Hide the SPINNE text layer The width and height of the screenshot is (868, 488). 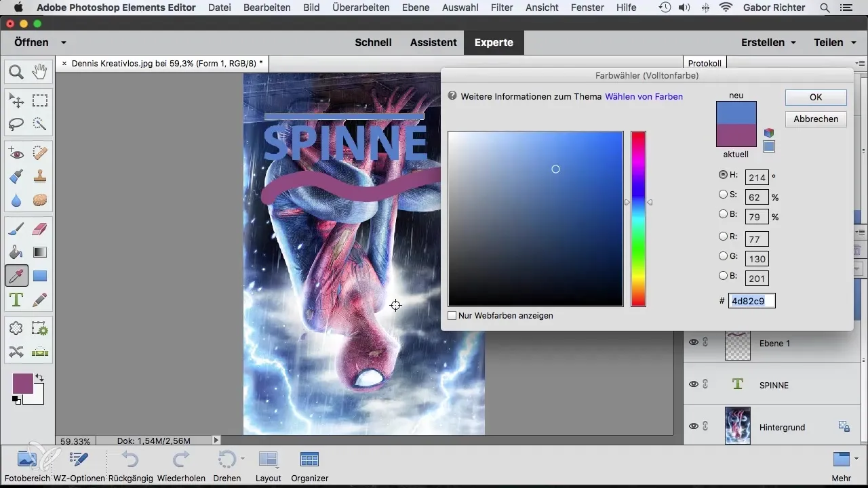[693, 384]
